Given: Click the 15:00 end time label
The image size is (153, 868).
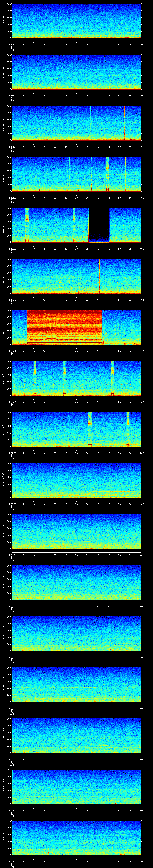Looking at the screenshot, I should pos(141,44).
